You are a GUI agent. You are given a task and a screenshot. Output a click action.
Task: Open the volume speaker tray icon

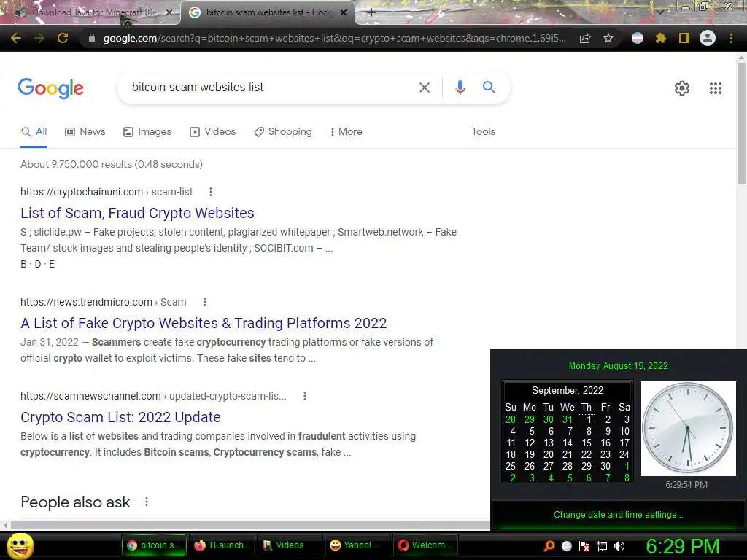(x=619, y=546)
